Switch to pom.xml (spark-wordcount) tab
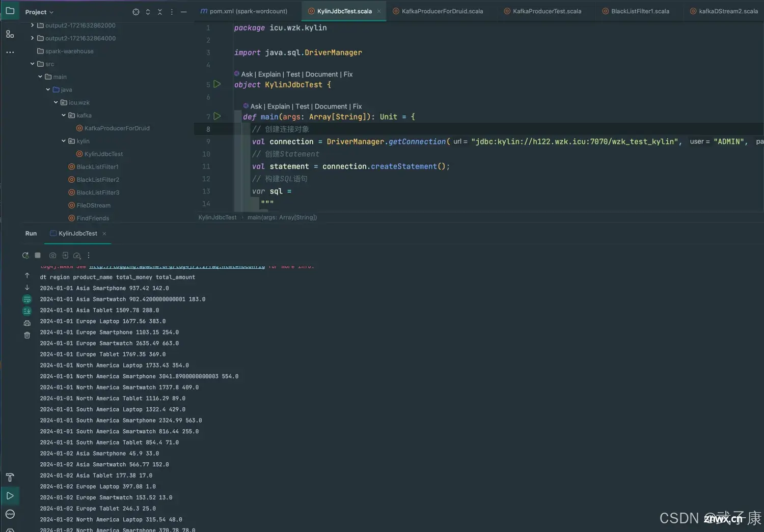Image resolution: width=764 pixels, height=532 pixels. coord(244,11)
